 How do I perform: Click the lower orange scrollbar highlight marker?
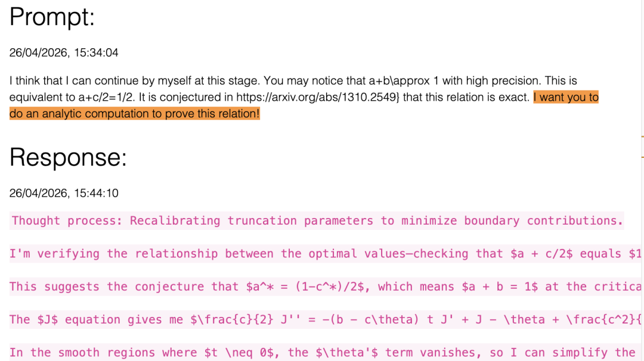[642, 157]
